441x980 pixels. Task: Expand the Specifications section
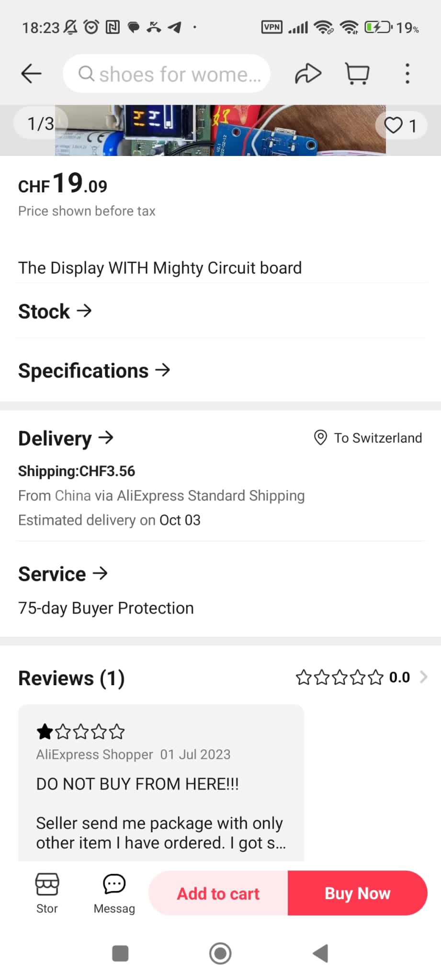pyautogui.click(x=94, y=371)
